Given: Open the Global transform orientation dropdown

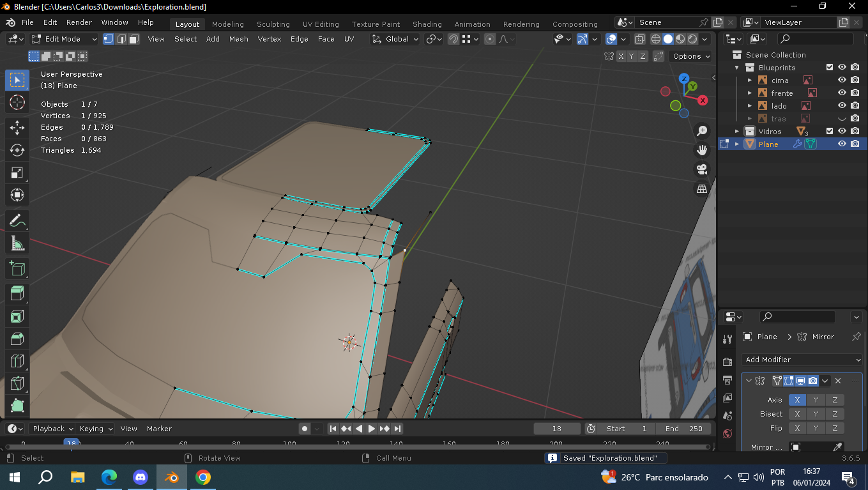Looking at the screenshot, I should (x=395, y=39).
